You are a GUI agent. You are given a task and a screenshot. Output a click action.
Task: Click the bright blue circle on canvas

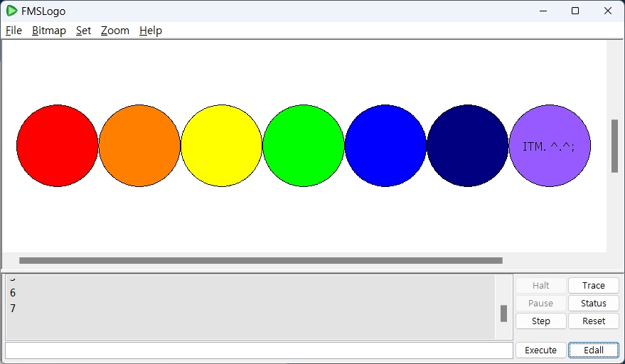point(385,146)
